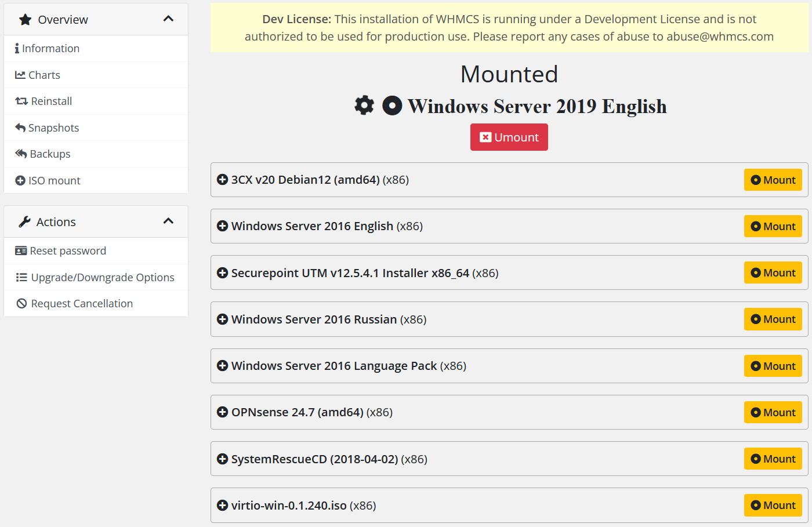Collapse the Overview panel with its chevron
Image resolution: width=812 pixels, height=527 pixels.
coord(169,19)
